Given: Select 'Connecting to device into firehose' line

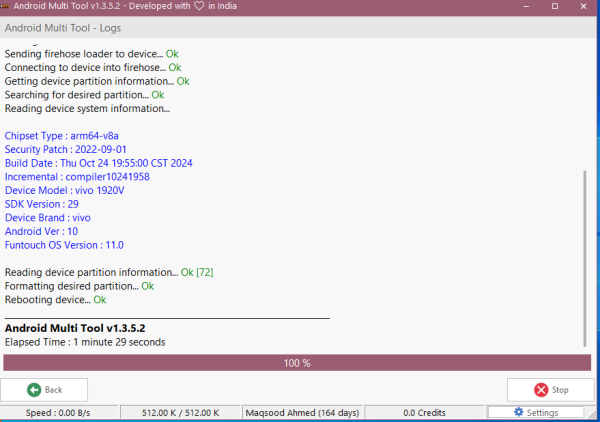Looking at the screenshot, I should (93, 68).
